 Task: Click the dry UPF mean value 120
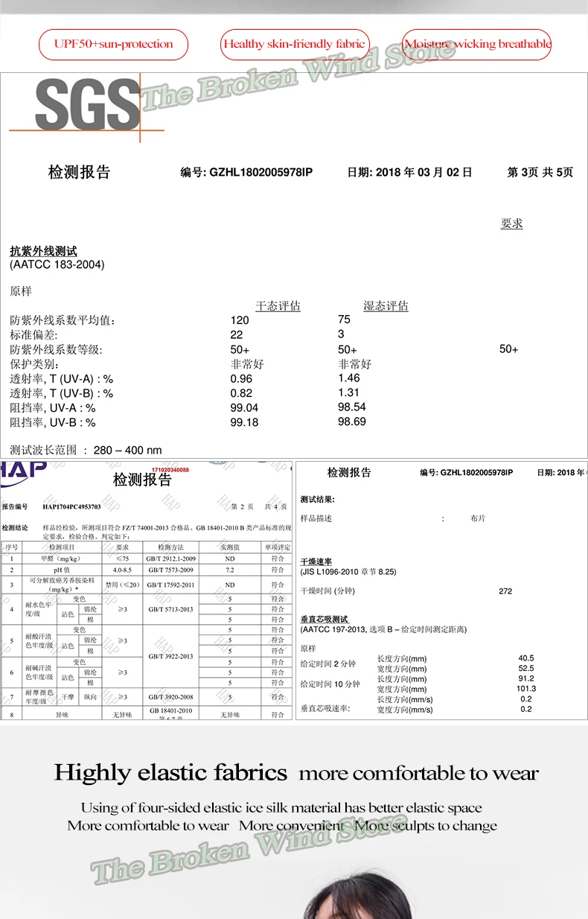click(240, 319)
